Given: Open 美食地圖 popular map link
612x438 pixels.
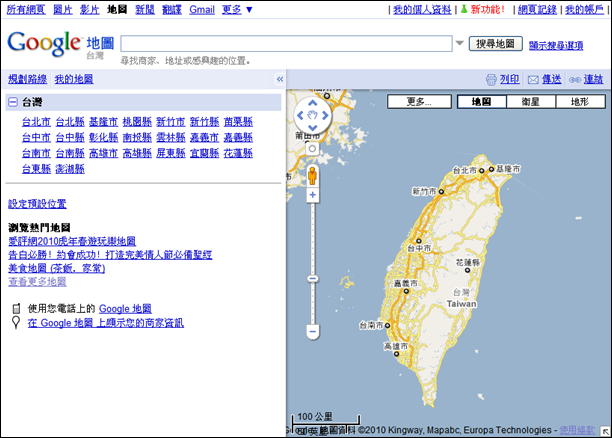Looking at the screenshot, I should point(57,269).
